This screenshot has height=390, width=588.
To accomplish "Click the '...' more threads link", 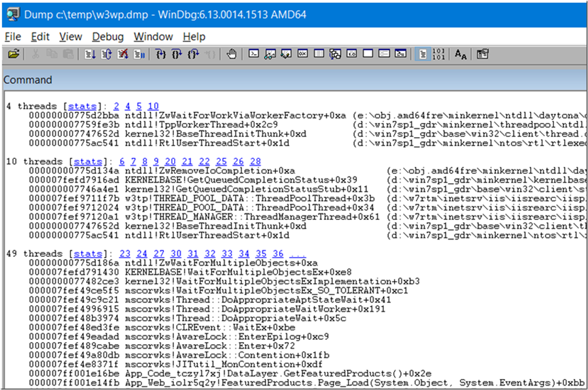I will click(x=298, y=254).
